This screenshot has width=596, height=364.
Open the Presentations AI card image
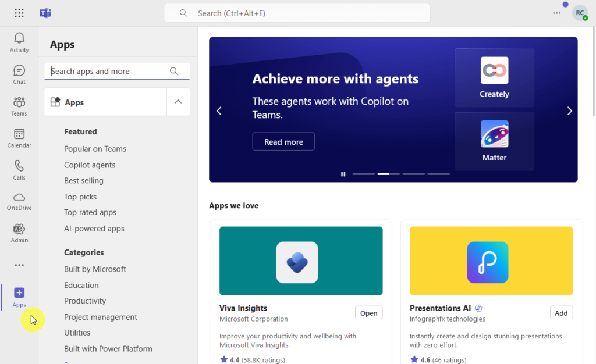(491, 260)
